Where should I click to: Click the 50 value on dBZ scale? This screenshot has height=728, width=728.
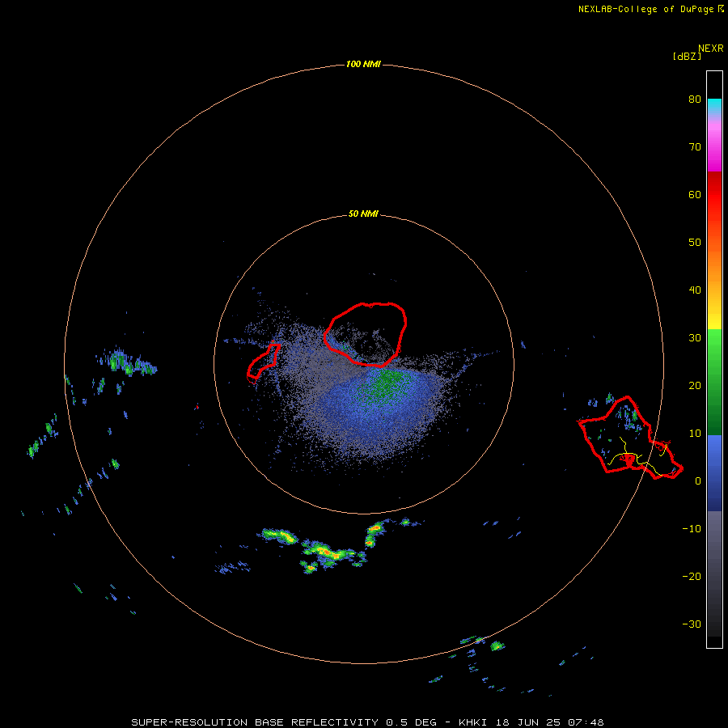pyautogui.click(x=695, y=243)
